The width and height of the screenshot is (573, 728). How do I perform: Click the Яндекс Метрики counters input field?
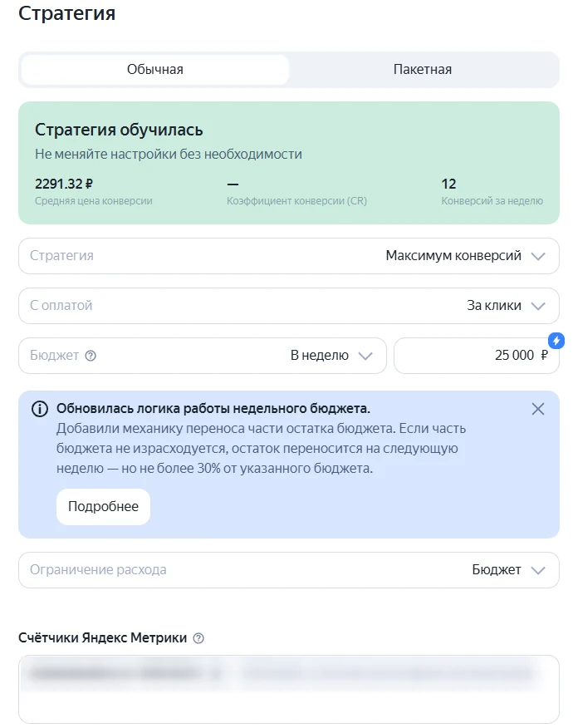coord(289,689)
